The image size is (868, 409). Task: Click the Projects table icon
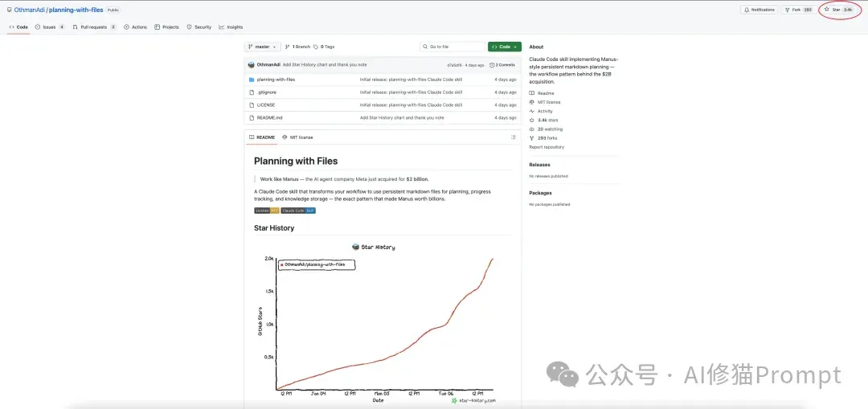(158, 27)
